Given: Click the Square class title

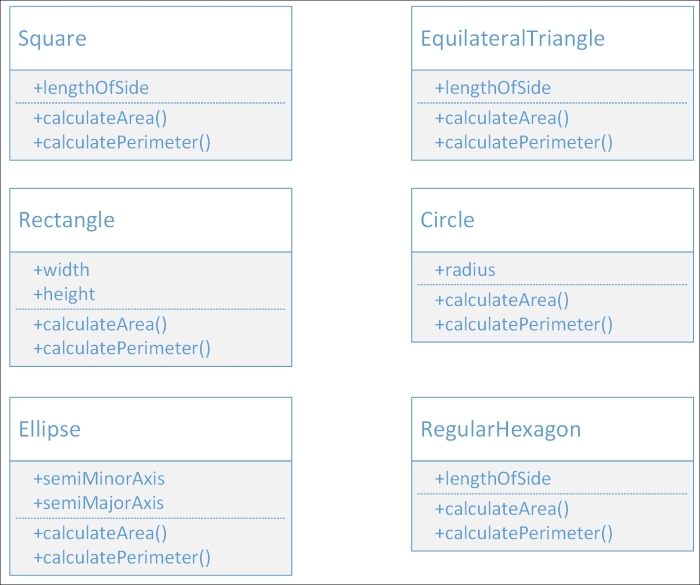Looking at the screenshot, I should [x=53, y=39].
